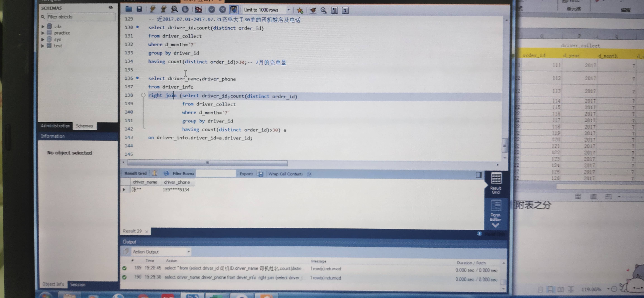Open a SQL script file
This screenshot has width=644, height=298.
(x=129, y=10)
